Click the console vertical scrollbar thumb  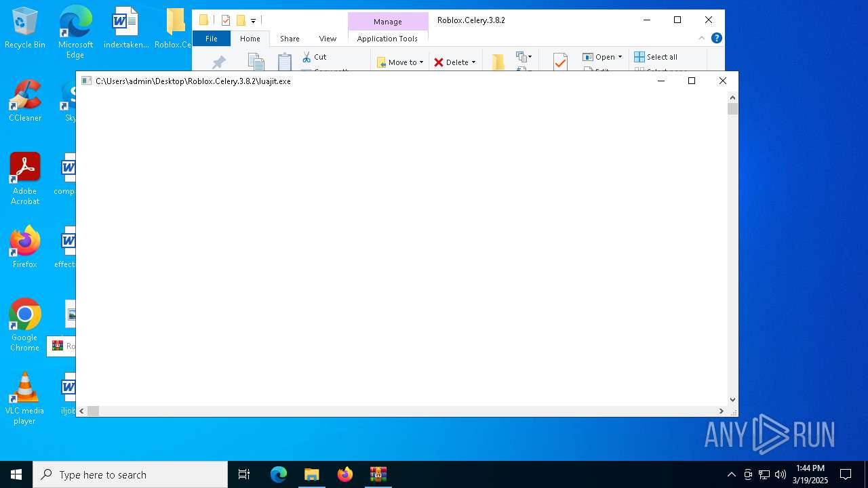[732, 108]
